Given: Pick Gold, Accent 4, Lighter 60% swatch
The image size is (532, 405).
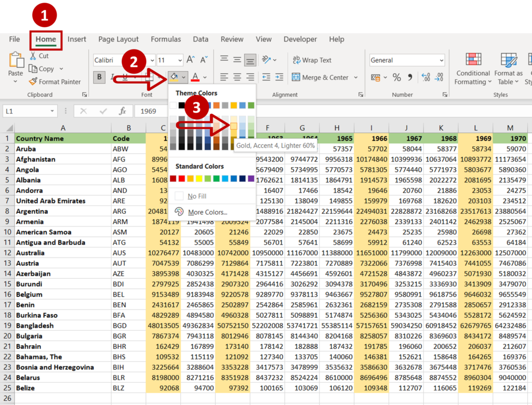Looking at the screenshot, I should pyautogui.click(x=234, y=126).
